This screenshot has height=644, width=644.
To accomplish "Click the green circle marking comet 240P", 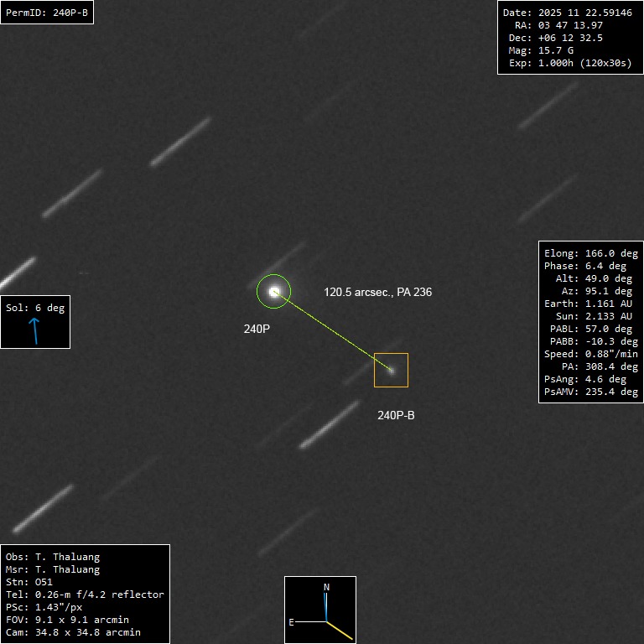I will pos(273,291).
